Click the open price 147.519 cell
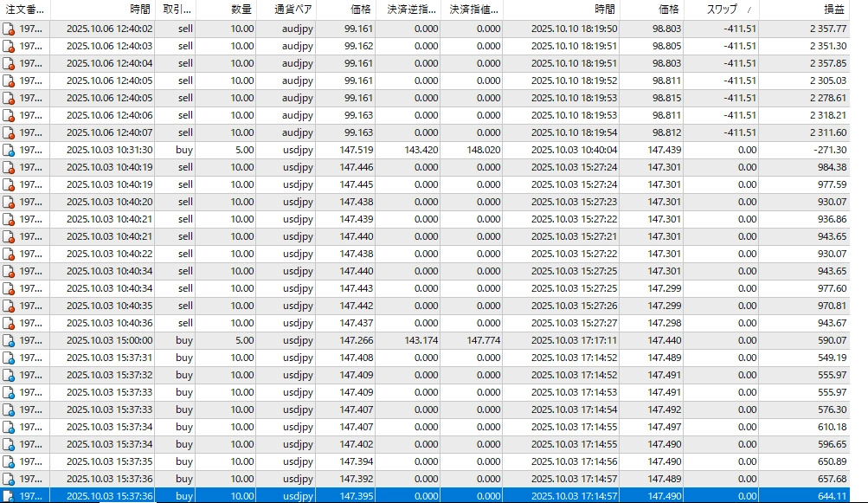The width and height of the screenshot is (868, 503). click(x=357, y=150)
